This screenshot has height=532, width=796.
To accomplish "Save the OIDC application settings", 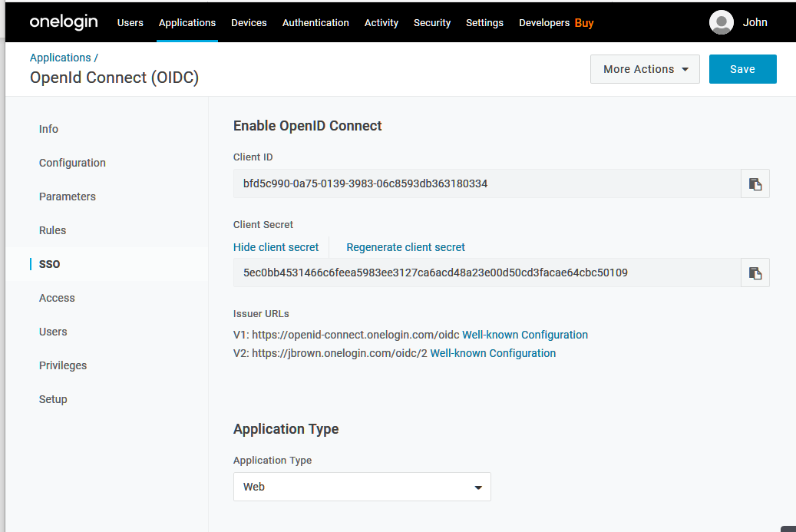I will [x=742, y=68].
